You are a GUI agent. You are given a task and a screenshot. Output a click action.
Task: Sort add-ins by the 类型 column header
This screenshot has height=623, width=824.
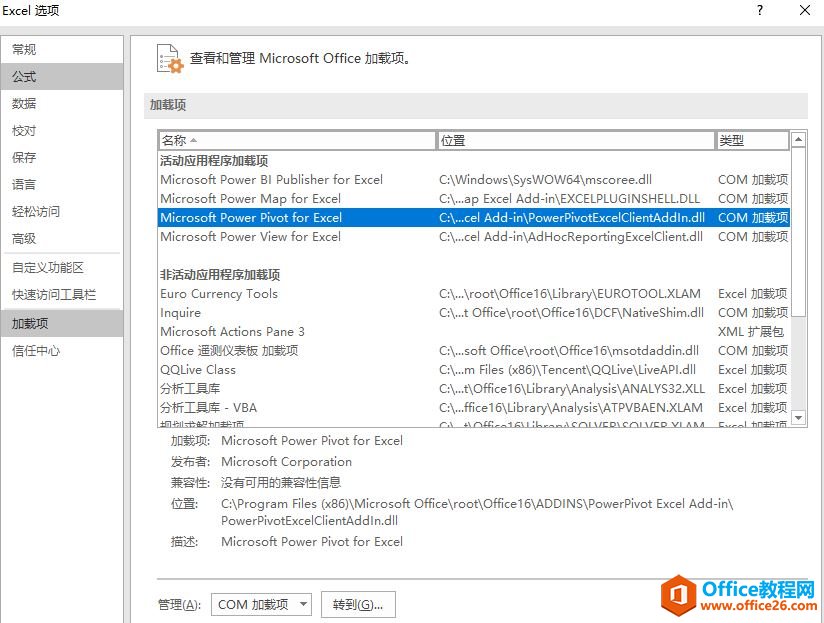753,141
